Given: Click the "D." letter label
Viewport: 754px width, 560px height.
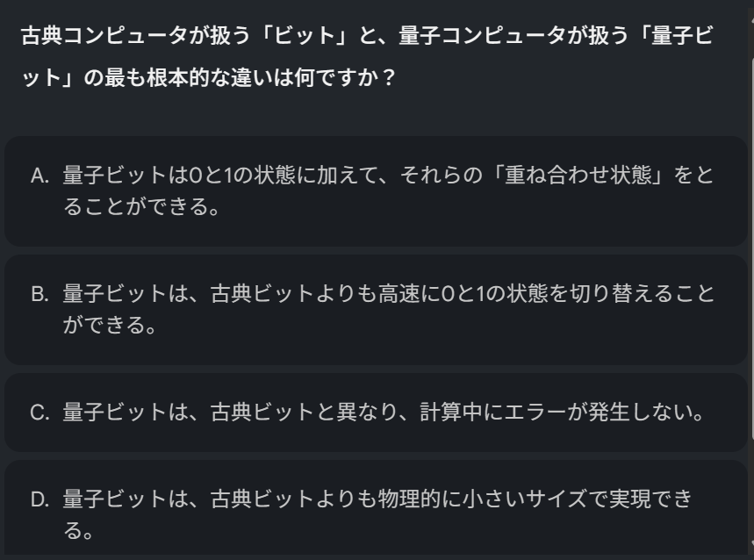Looking at the screenshot, I should tap(39, 499).
